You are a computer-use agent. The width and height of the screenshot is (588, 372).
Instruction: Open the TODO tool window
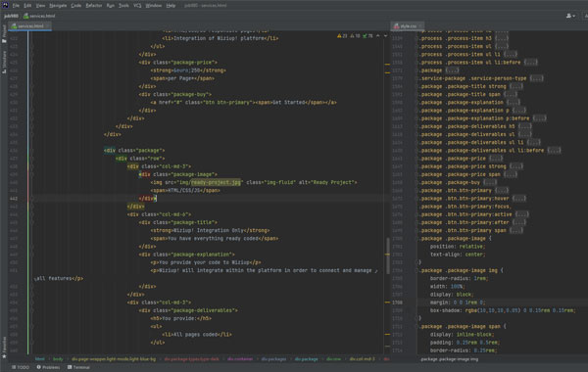21,367
